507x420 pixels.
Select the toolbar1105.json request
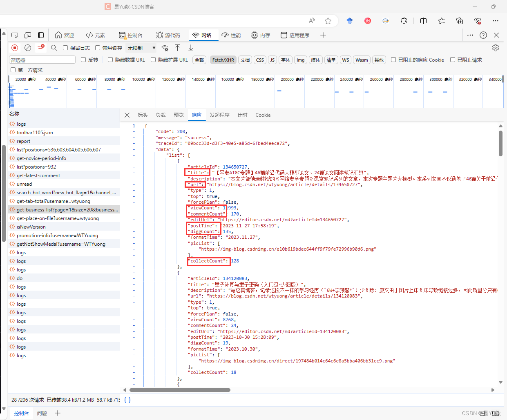[64, 132]
